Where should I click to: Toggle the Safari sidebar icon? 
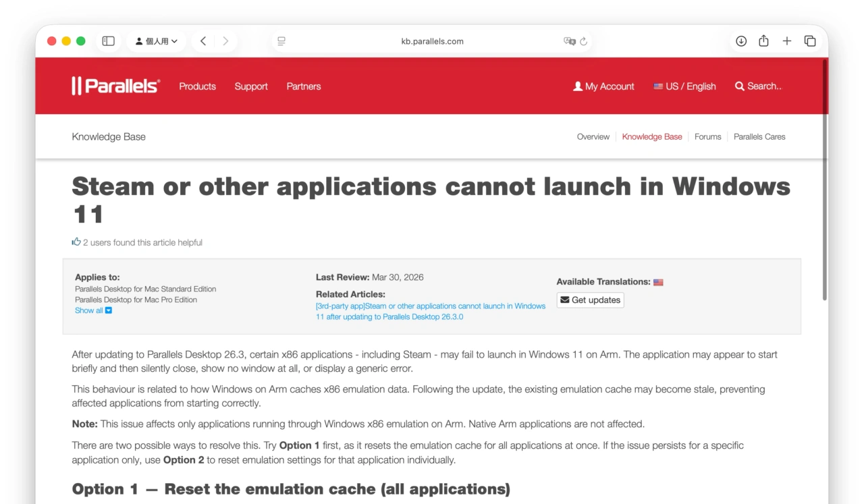tap(107, 40)
